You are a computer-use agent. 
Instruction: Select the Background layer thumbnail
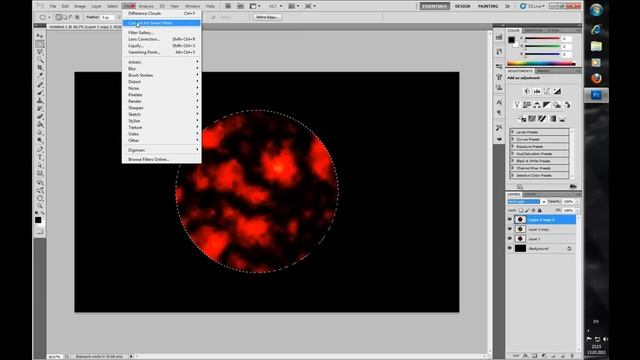click(520, 249)
